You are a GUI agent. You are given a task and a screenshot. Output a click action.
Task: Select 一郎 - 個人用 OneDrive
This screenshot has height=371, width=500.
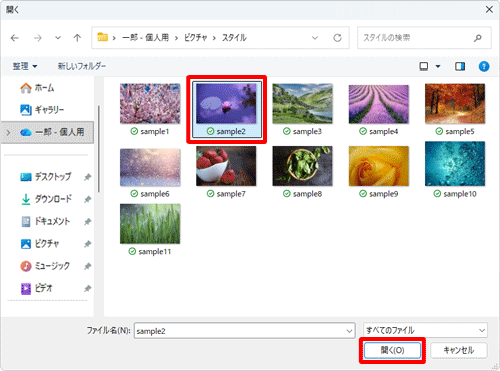point(47,132)
